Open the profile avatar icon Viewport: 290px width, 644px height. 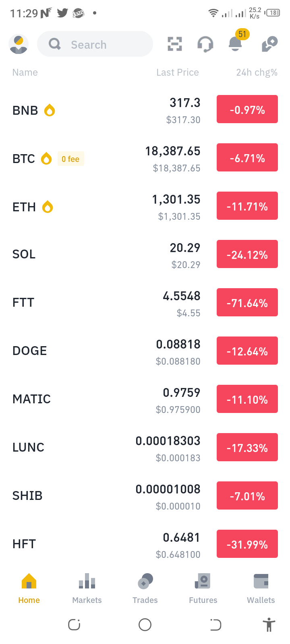point(19,44)
